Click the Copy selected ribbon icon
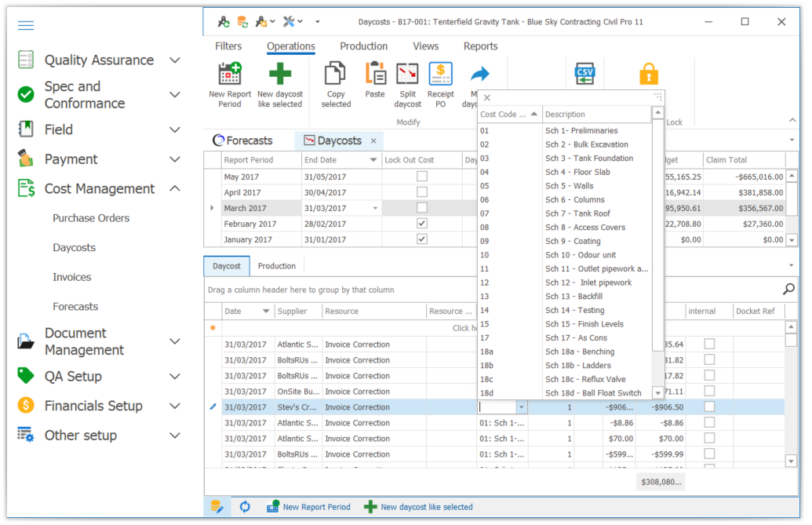This screenshot has height=525, width=812. pyautogui.click(x=335, y=74)
